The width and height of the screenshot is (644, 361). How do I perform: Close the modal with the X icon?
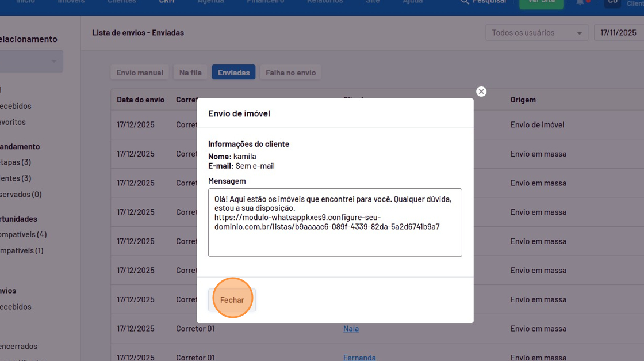pos(481,92)
